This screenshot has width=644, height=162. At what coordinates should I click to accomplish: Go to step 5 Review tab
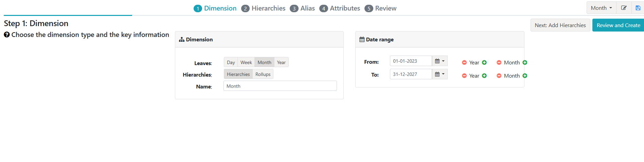pos(380,8)
